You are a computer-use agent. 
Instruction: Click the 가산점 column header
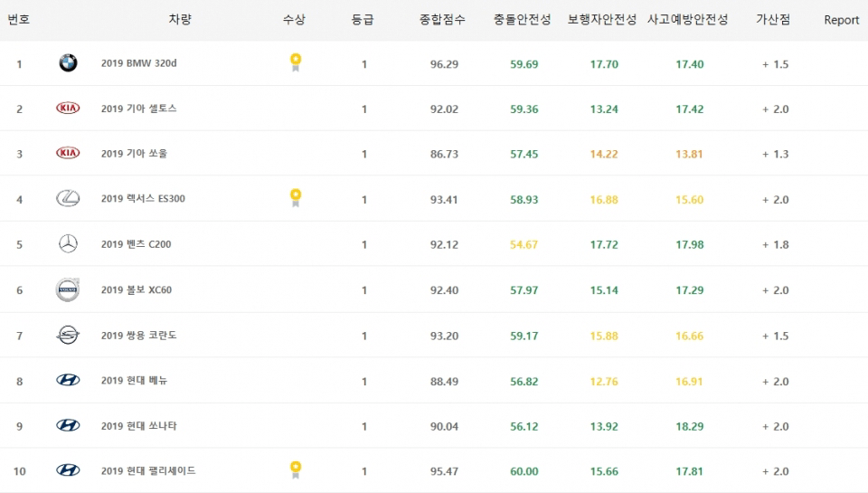click(773, 20)
